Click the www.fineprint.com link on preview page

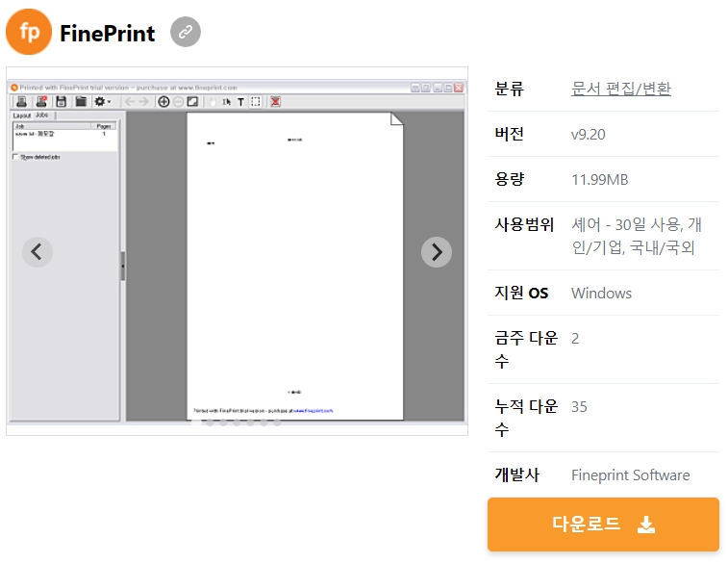point(313,411)
